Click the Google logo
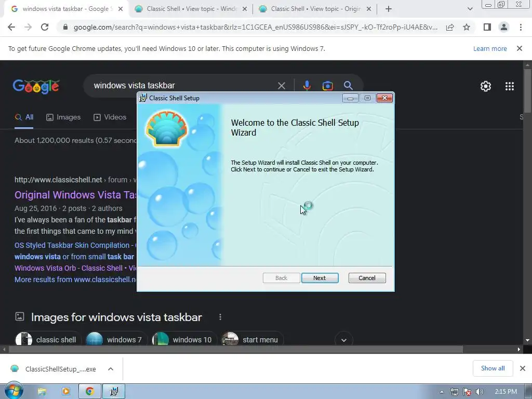Image resolution: width=532 pixels, height=399 pixels. pyautogui.click(x=36, y=86)
